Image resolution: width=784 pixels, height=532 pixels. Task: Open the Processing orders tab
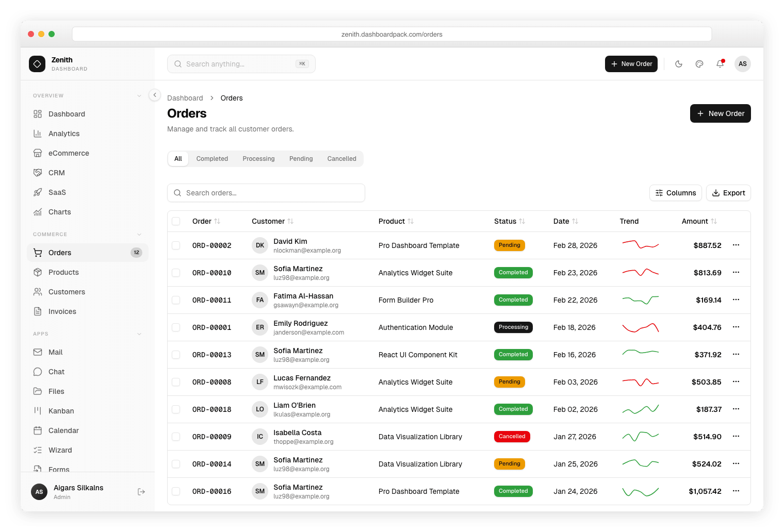[x=258, y=158]
